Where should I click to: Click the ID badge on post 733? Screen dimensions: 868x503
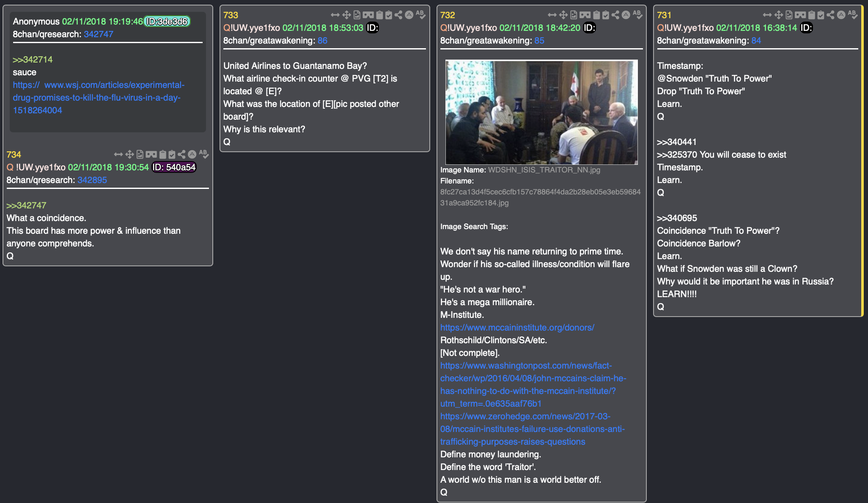point(372,28)
